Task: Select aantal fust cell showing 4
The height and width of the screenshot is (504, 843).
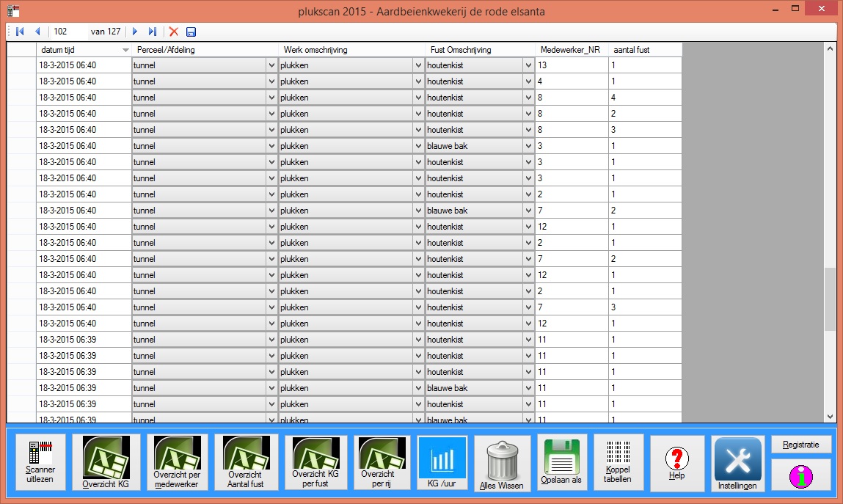Action: pos(645,98)
